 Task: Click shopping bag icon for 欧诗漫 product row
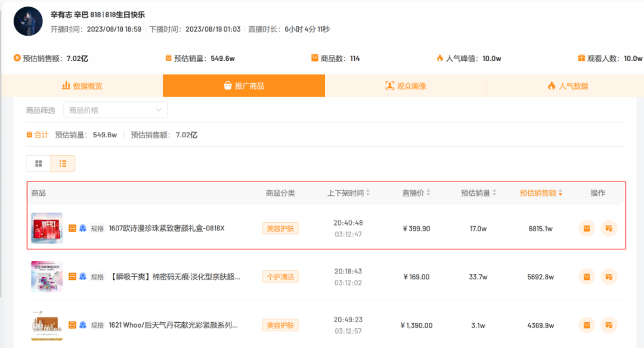click(587, 228)
